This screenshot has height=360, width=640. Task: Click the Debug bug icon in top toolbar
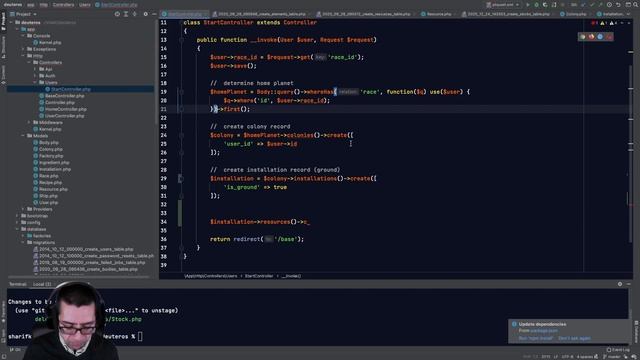(536, 4)
